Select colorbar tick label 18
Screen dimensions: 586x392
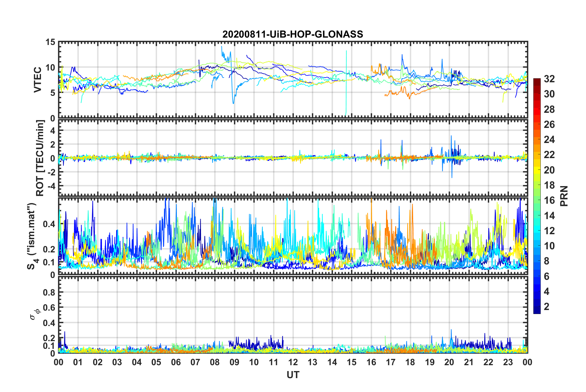(x=549, y=185)
